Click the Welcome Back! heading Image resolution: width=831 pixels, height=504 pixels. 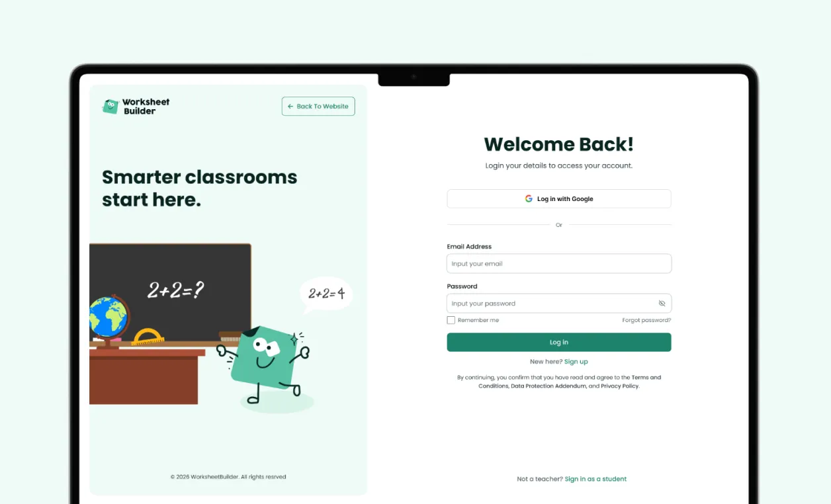pyautogui.click(x=559, y=144)
